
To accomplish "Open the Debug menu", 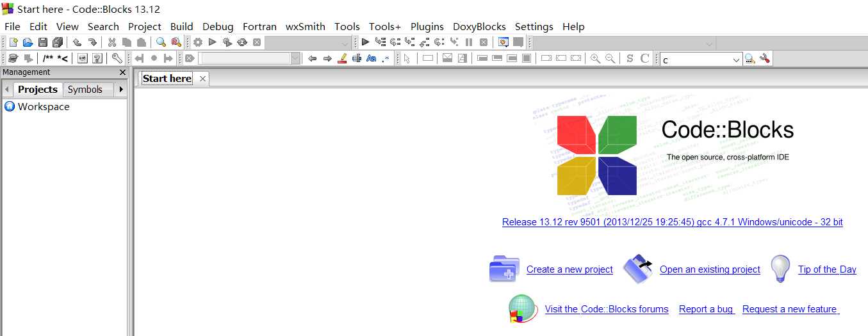I will 218,26.
